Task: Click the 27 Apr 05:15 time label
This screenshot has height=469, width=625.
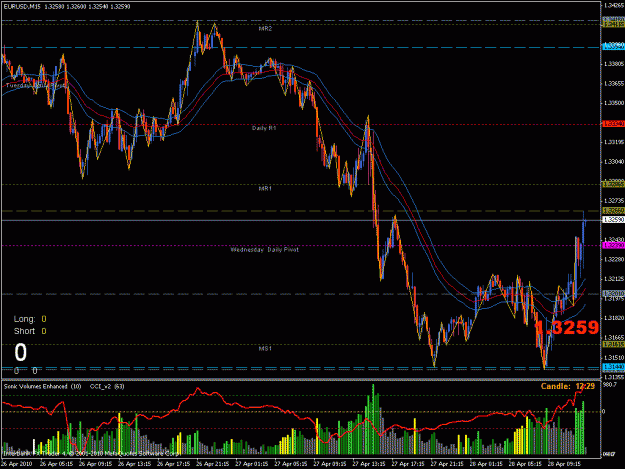Action: point(291,464)
